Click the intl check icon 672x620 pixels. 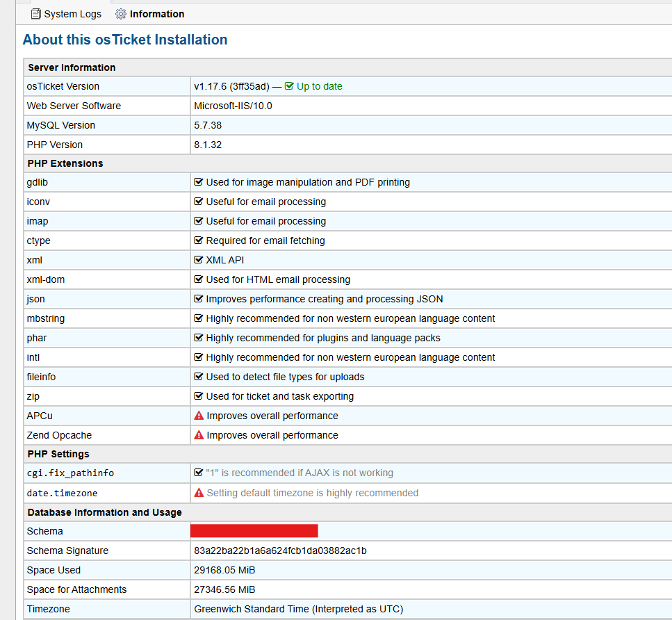click(x=198, y=357)
